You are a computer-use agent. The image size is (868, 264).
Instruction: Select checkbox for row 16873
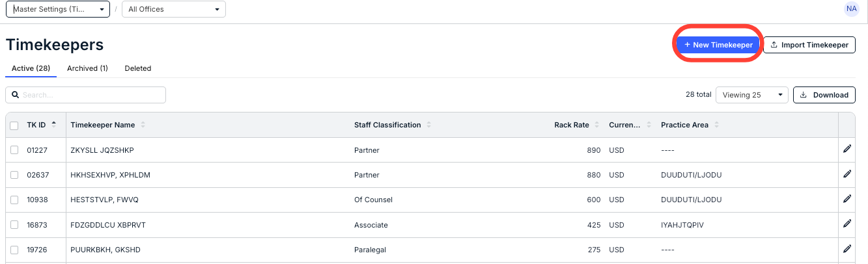pyautogui.click(x=14, y=225)
